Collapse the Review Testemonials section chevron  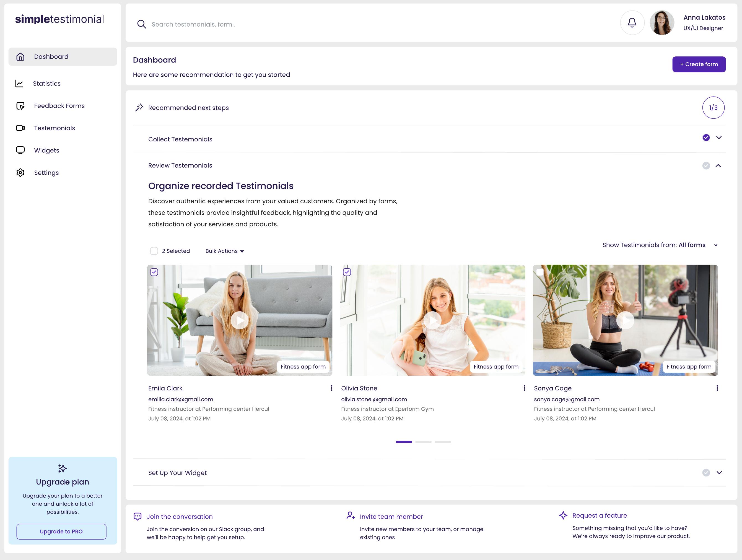tap(718, 166)
